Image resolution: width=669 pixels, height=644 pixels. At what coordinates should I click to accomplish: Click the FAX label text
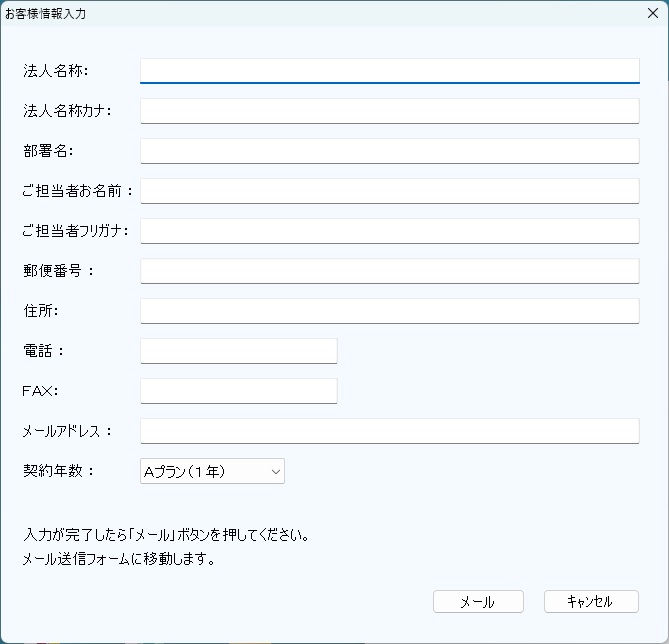40,391
